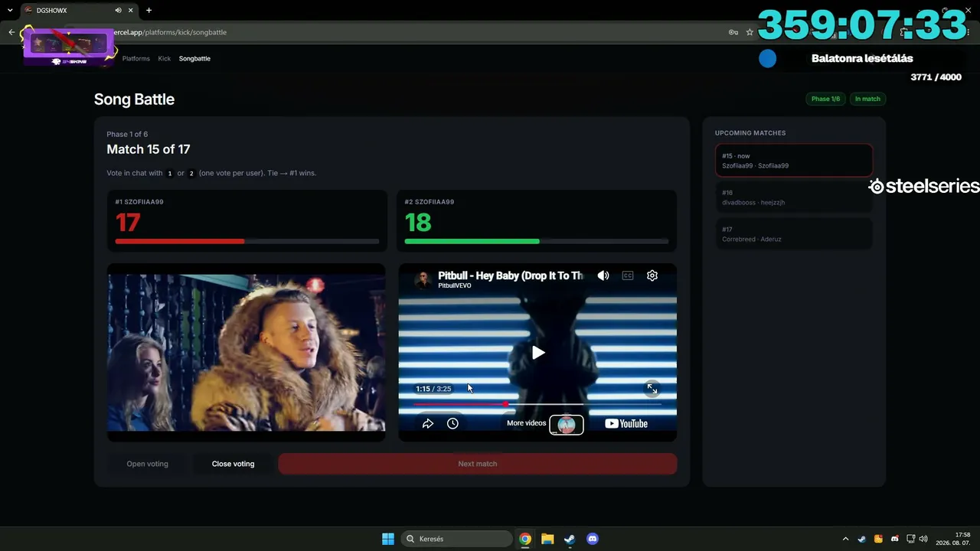Image resolution: width=980 pixels, height=551 pixels.
Task: Open the Windows Start menu
Action: pyautogui.click(x=388, y=539)
